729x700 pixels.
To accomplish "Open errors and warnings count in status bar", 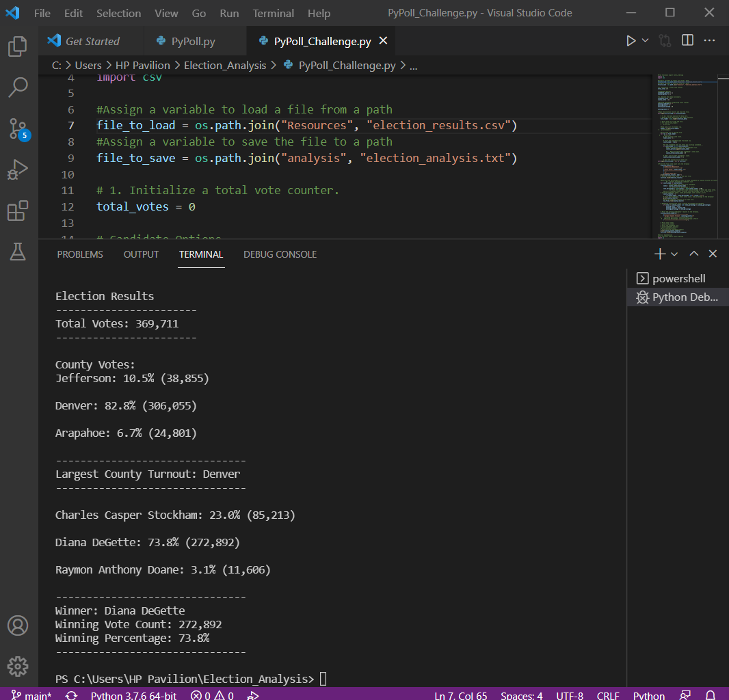I will pos(212,695).
